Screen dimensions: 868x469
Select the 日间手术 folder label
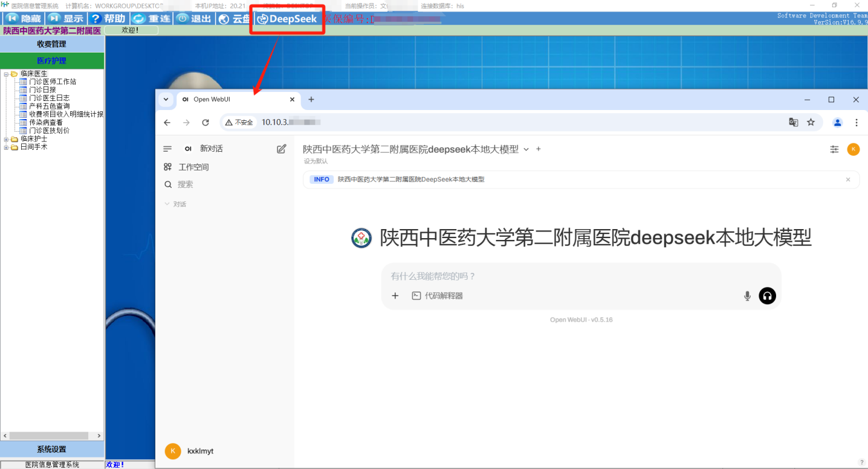point(33,147)
